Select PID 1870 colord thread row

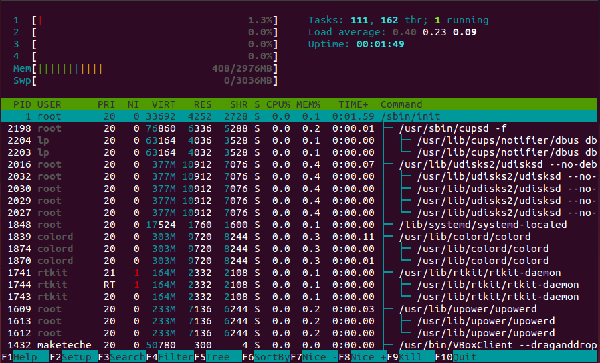pyautogui.click(x=299, y=261)
